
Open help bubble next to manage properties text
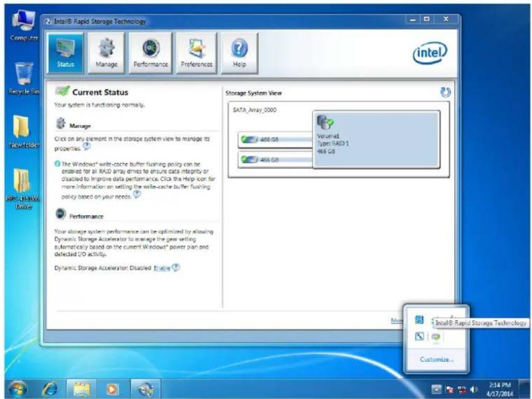click(x=87, y=146)
